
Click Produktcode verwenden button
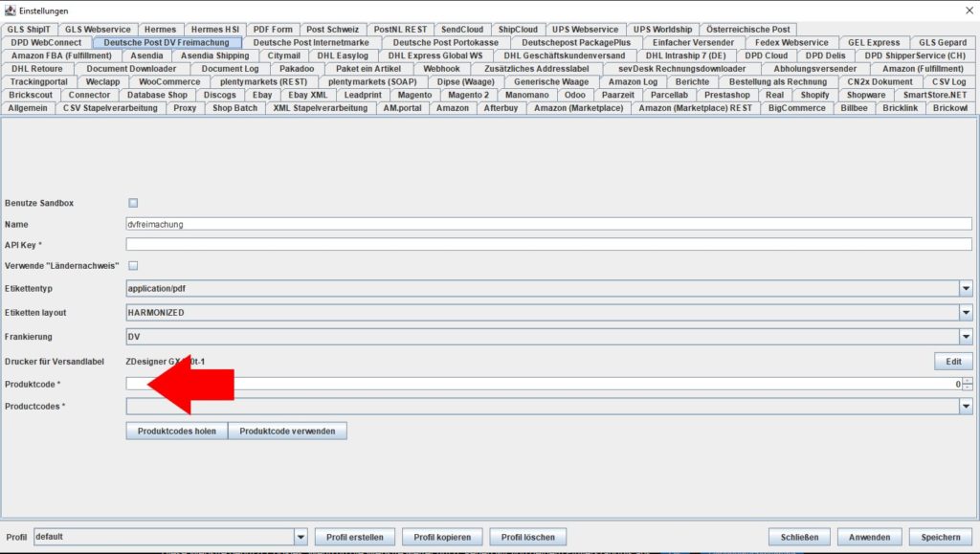tap(287, 431)
